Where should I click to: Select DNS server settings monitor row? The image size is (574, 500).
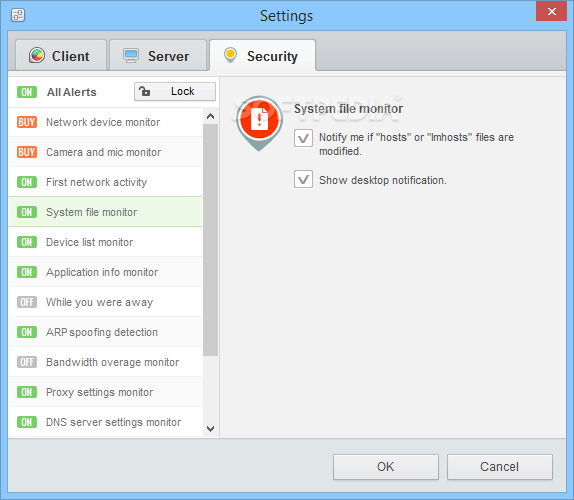point(105,422)
